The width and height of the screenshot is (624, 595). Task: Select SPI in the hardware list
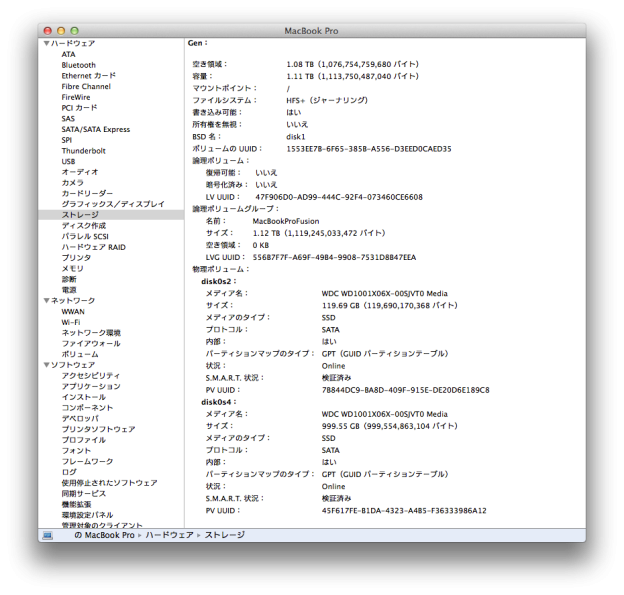pos(66,140)
